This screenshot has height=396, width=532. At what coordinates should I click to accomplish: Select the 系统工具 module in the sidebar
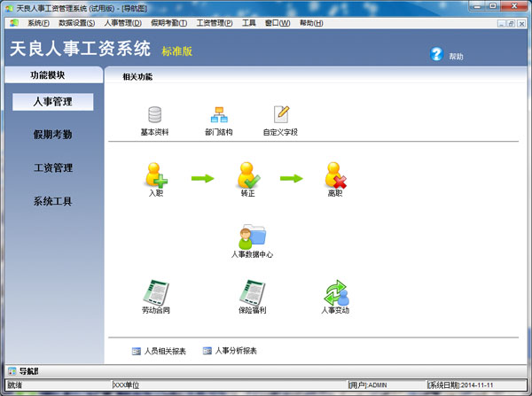coord(53,201)
